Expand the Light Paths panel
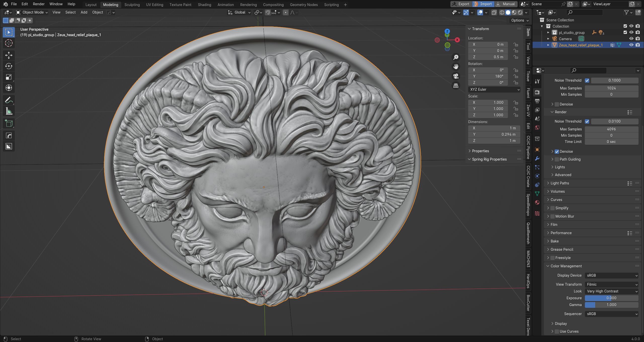Viewport: 644px width, 342px height. click(560, 183)
